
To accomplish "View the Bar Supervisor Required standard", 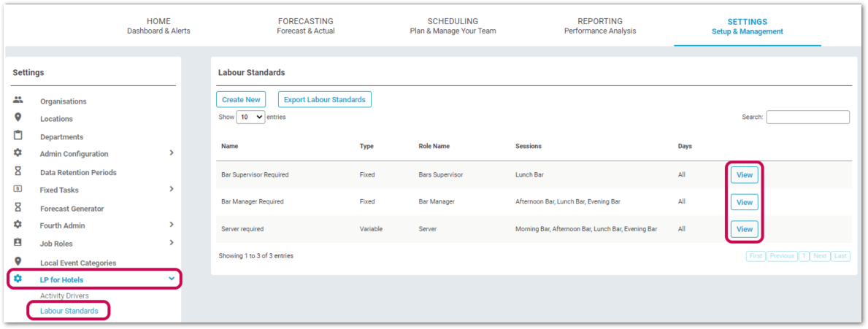I will pyautogui.click(x=744, y=175).
